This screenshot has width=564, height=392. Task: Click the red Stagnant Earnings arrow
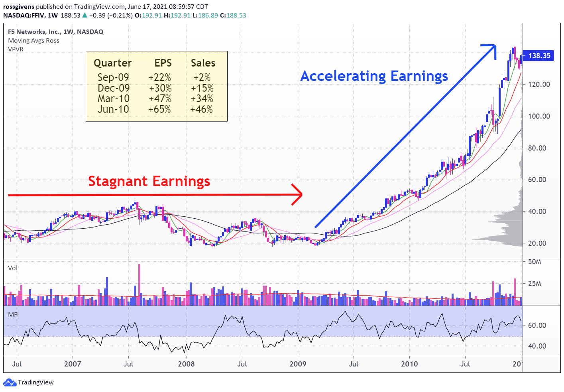point(159,195)
